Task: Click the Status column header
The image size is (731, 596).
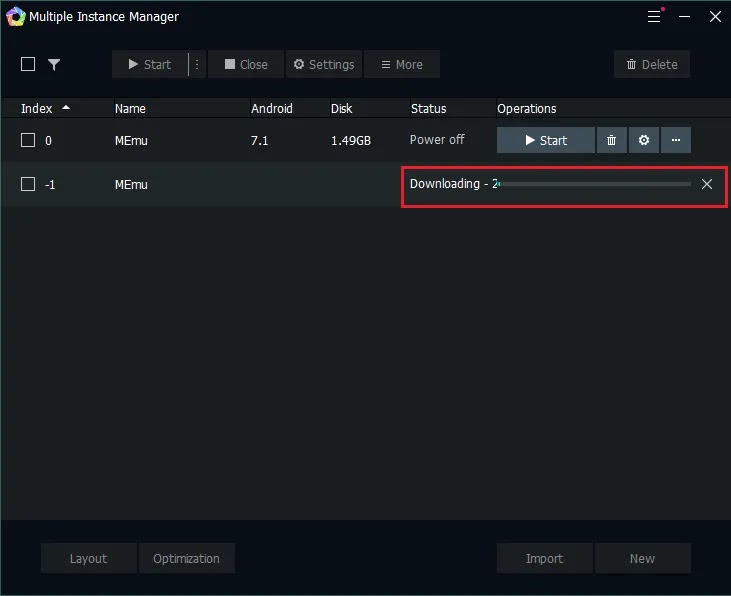Action: 428,109
